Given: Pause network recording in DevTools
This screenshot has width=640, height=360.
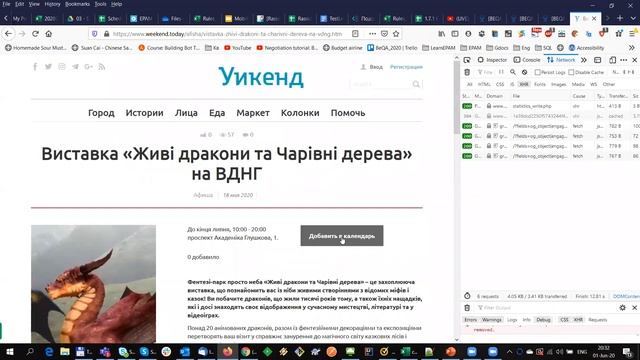Looking at the screenshot, I should [501, 72].
